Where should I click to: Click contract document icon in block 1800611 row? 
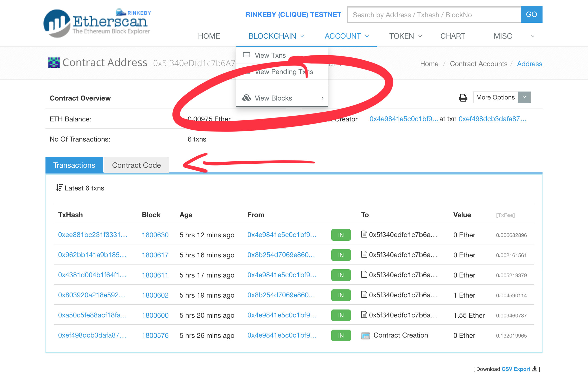[364, 275]
